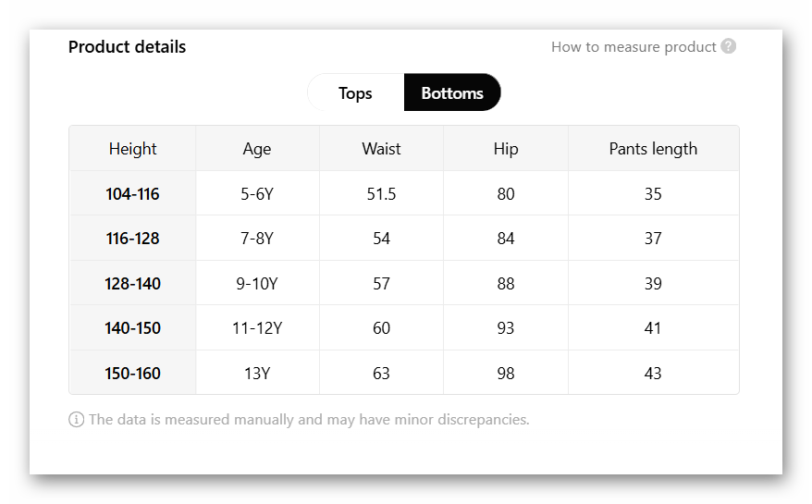Viewport: 812px width, 504px height.
Task: Click the Waist column header
Action: [381, 149]
